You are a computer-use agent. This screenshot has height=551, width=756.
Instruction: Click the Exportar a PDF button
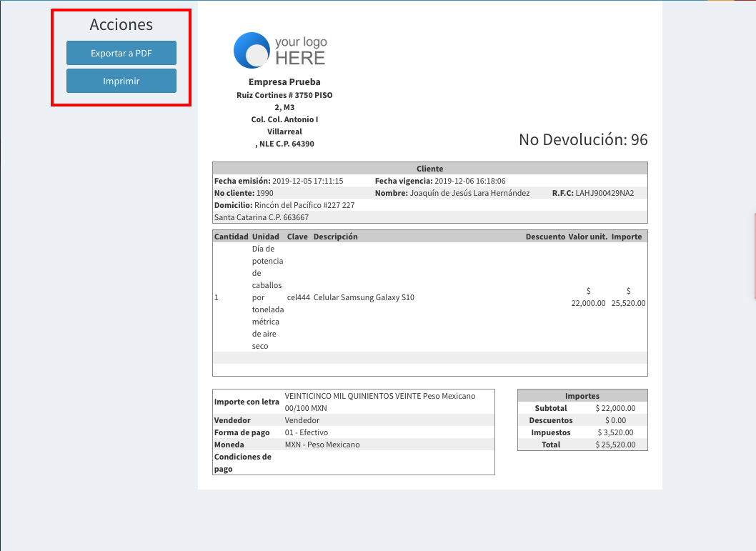pos(121,53)
